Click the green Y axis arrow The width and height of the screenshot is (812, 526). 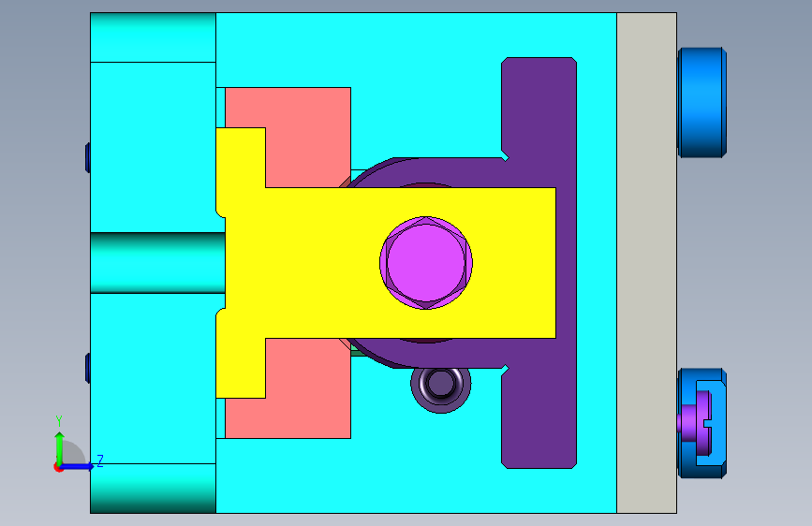click(60, 448)
